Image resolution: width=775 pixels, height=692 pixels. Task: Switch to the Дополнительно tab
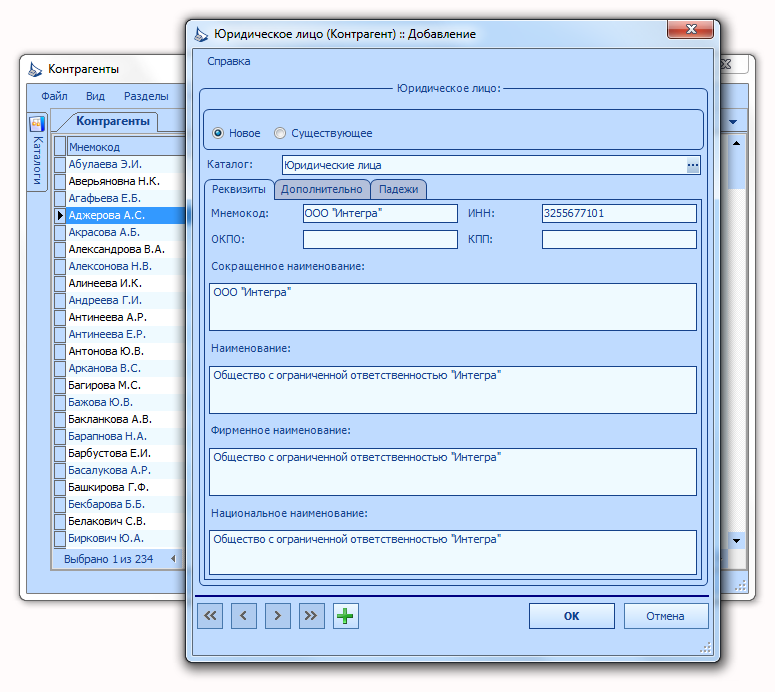pyautogui.click(x=322, y=189)
